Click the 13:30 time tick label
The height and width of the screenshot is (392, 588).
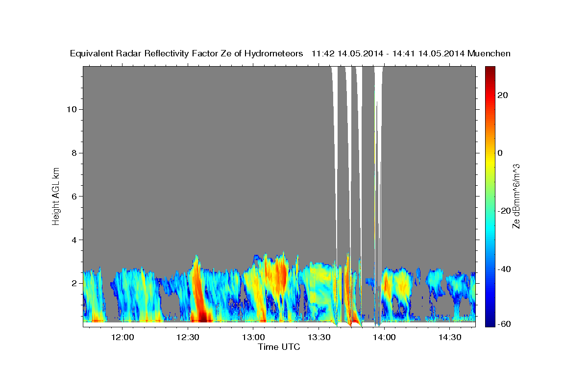[x=318, y=337]
